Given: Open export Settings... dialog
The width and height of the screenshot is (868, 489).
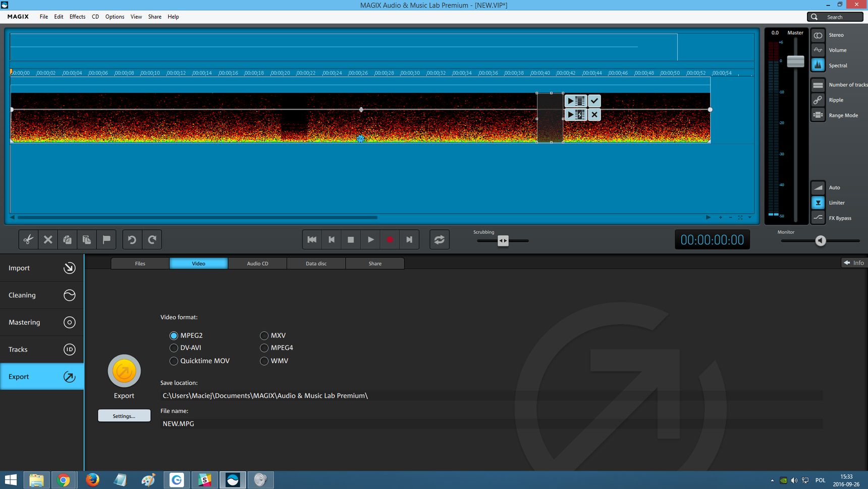Looking at the screenshot, I should [124, 416].
